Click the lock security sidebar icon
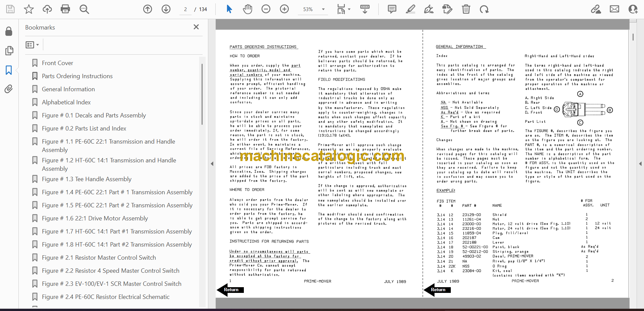The image size is (644, 311). tap(9, 32)
